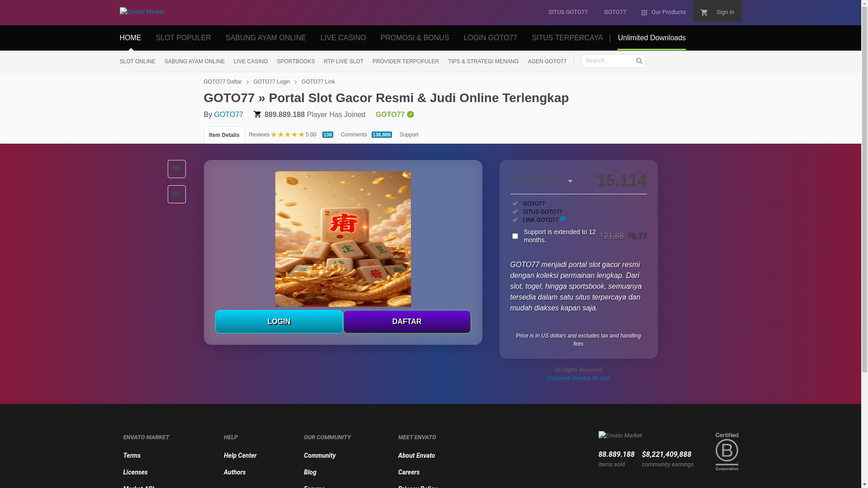This screenshot has width=868, height=488.
Task: Click the info icon beside LINK GOTO77
Action: pos(563,219)
